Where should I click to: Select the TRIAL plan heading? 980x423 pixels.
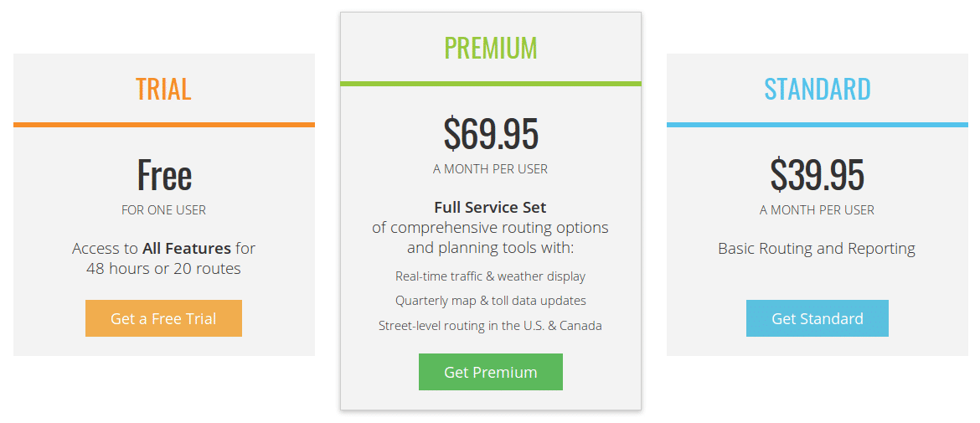(x=163, y=89)
